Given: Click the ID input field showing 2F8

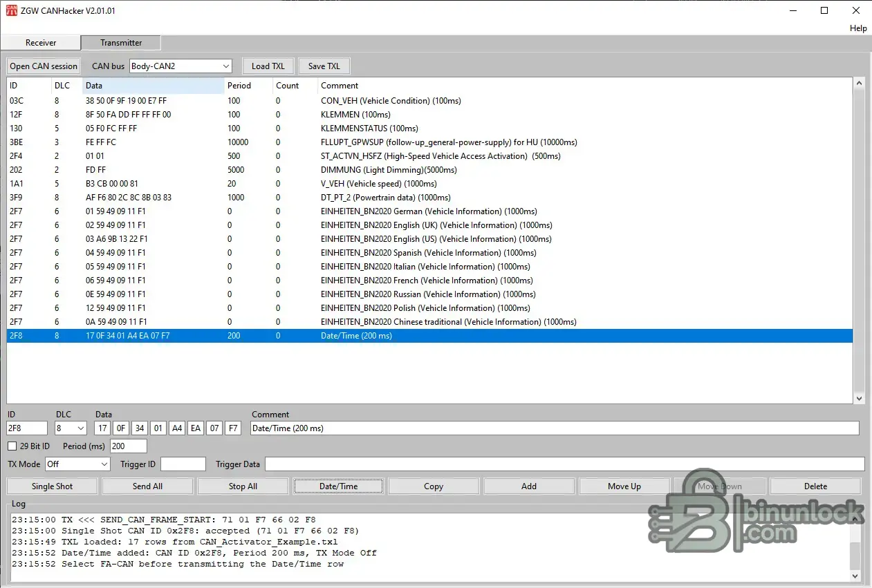Looking at the screenshot, I should click(x=27, y=428).
